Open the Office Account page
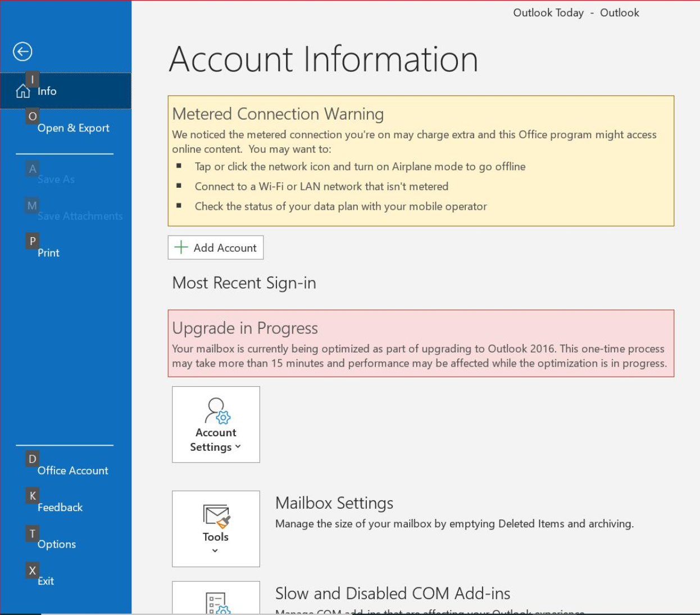The image size is (700, 615). point(66,471)
